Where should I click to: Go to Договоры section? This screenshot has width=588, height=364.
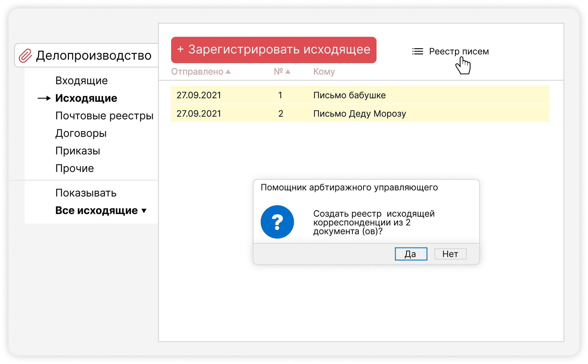click(x=81, y=133)
